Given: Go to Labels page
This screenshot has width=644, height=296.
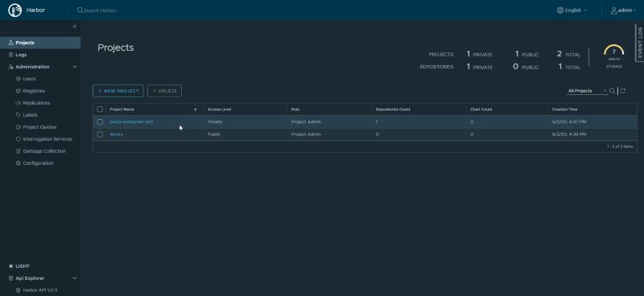Looking at the screenshot, I should (x=30, y=115).
